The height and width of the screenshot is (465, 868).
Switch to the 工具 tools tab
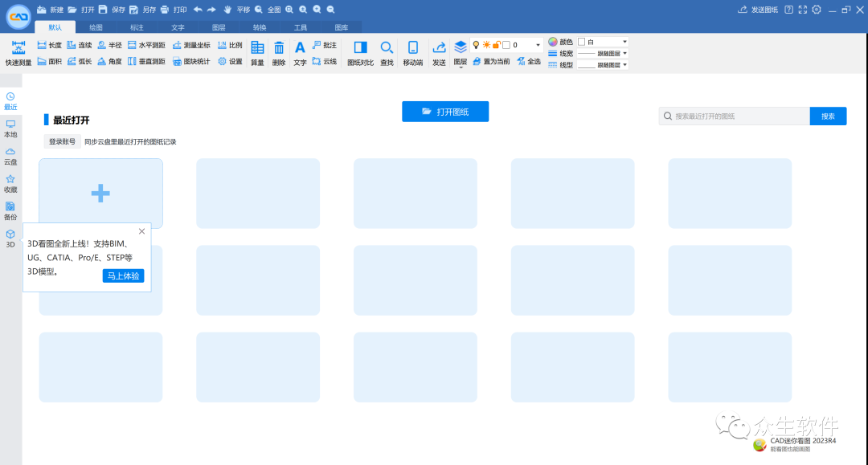[301, 27]
